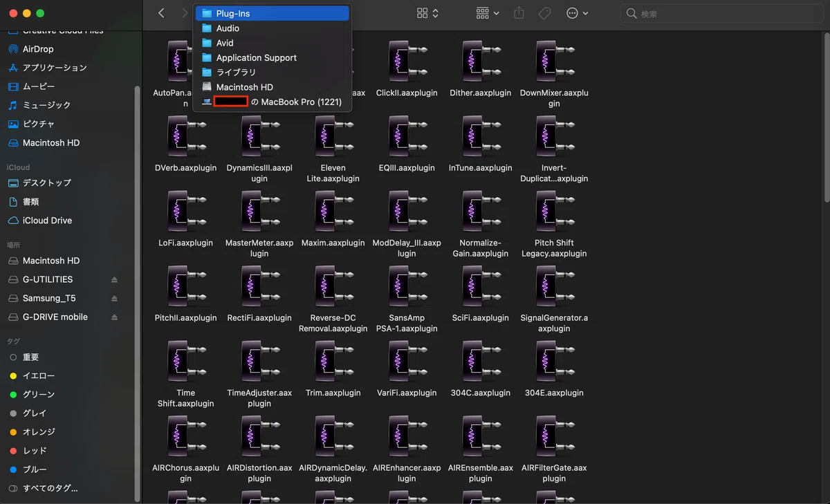Select the Reverse-DC Removal.aaxplugin icon

click(x=333, y=287)
